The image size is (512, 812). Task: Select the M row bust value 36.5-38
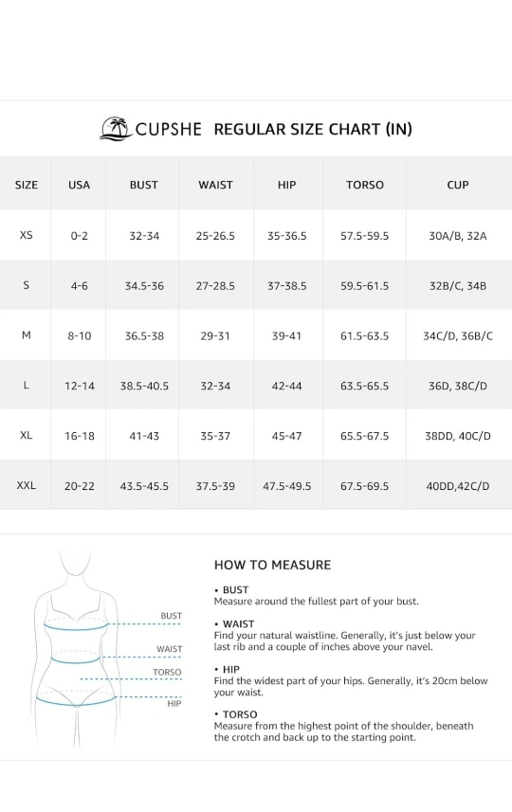pos(144,336)
